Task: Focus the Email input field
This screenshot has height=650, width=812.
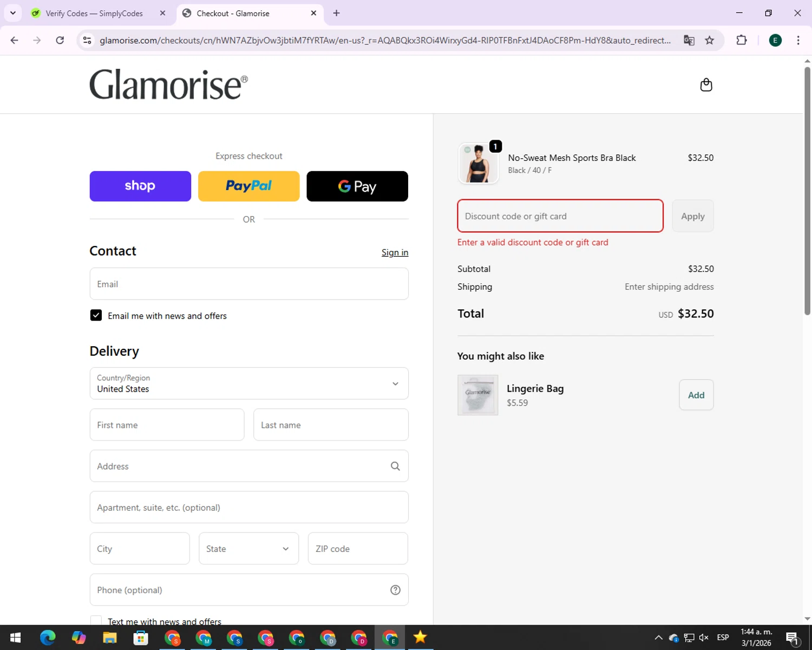Action: 249,284
